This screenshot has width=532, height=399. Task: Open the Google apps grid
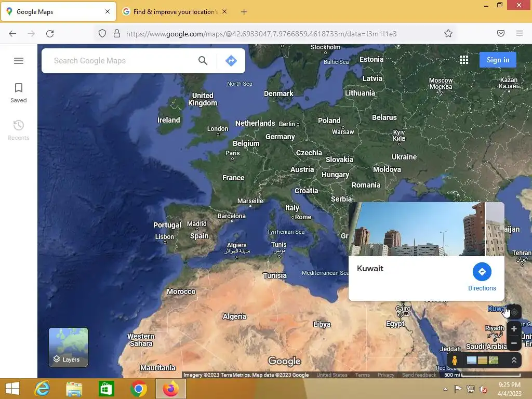pyautogui.click(x=464, y=60)
